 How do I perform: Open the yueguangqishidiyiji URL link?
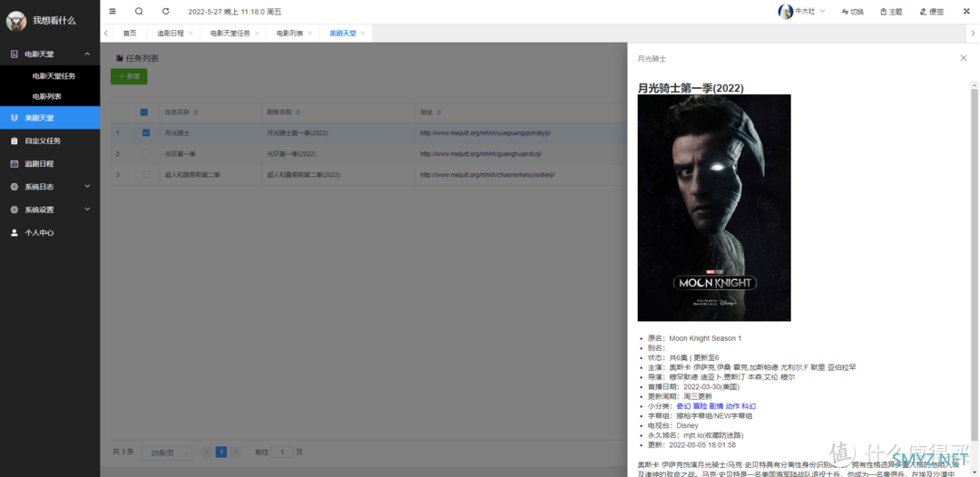(x=485, y=133)
